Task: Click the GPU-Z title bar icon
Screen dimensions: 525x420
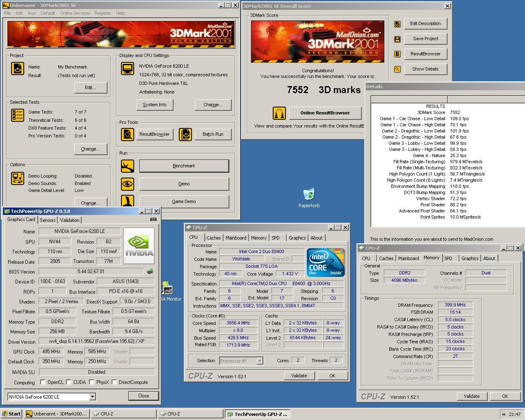Action: (7, 211)
